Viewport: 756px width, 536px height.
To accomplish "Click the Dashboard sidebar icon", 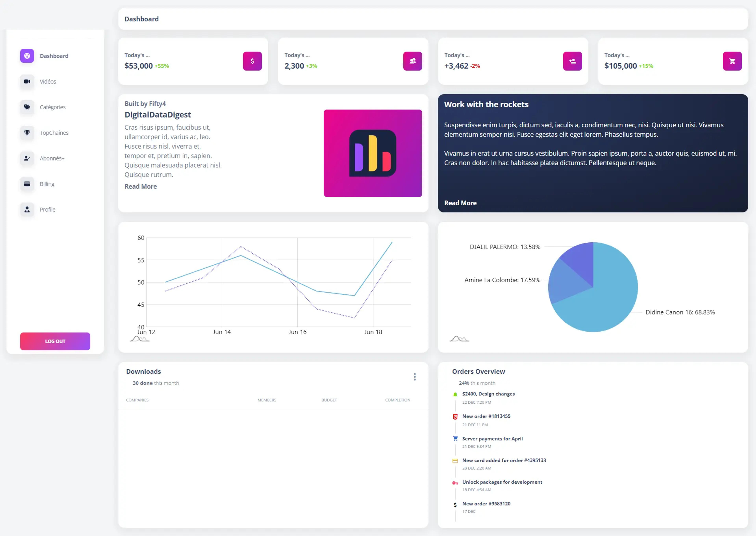I will pyautogui.click(x=27, y=56).
